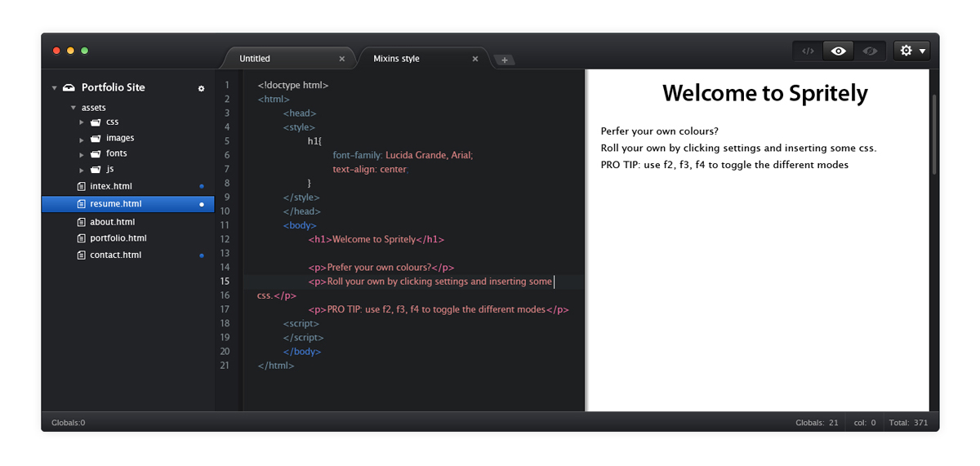
Task: Switch to code-only view mode
Action: pyautogui.click(x=808, y=51)
